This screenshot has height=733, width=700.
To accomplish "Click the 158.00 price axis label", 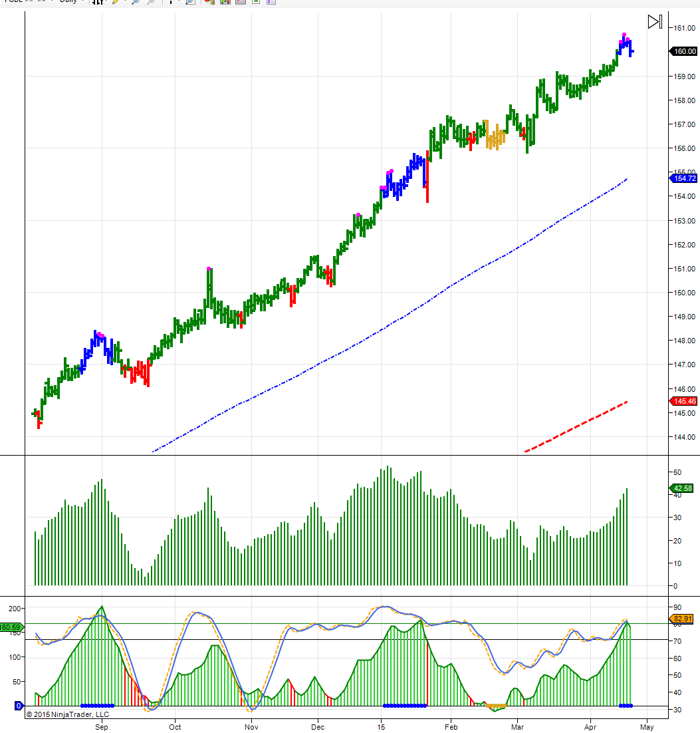I will point(684,100).
